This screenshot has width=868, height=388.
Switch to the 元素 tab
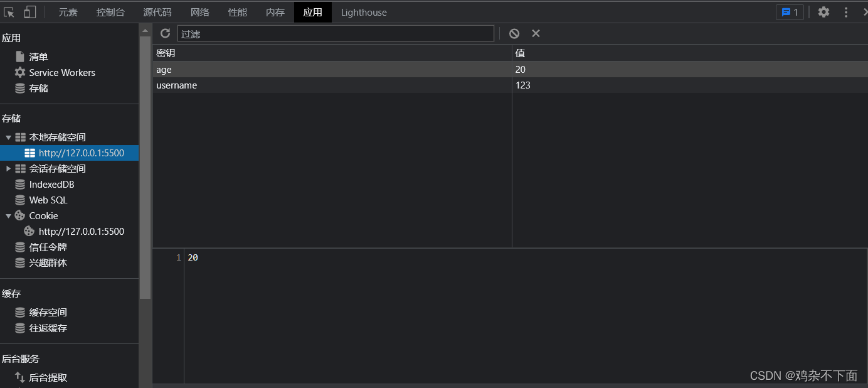coord(68,12)
